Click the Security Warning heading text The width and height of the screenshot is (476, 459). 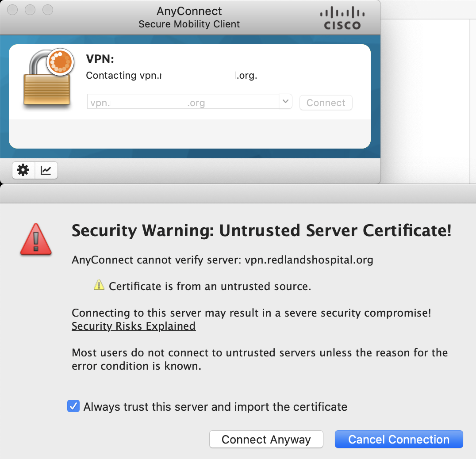pos(262,230)
